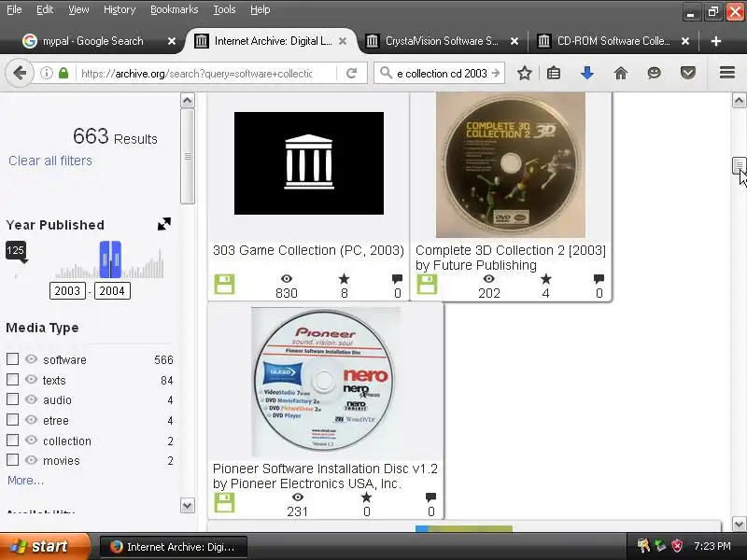Open the File menu
Viewport: 747px width, 560px height.
point(14,9)
